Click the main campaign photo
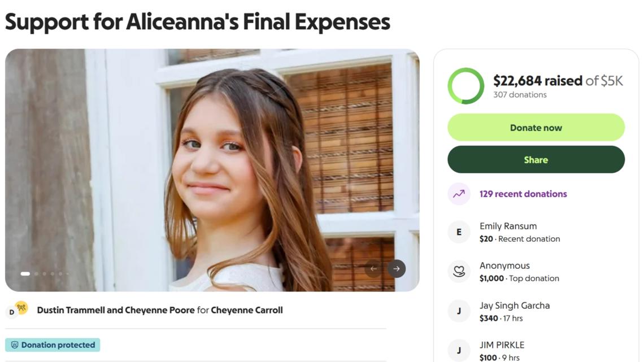 pyautogui.click(x=212, y=169)
